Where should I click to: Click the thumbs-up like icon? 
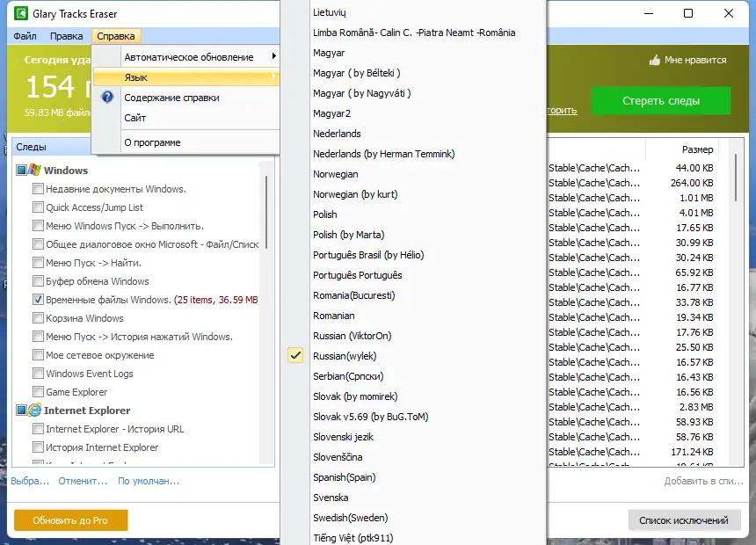(x=654, y=60)
